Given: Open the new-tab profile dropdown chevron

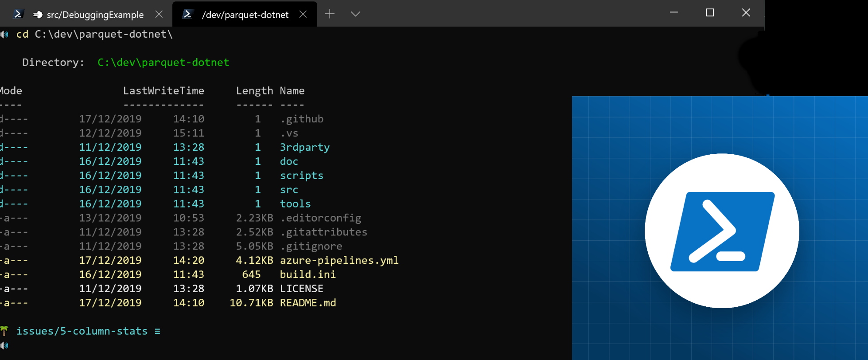Looking at the screenshot, I should click(x=355, y=14).
